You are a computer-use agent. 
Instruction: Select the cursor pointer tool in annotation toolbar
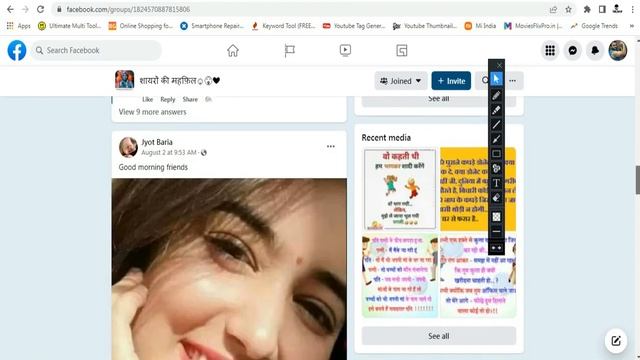coord(496,79)
